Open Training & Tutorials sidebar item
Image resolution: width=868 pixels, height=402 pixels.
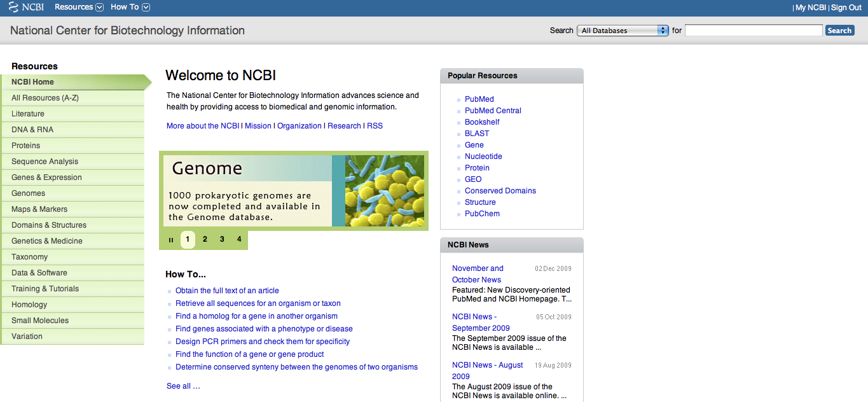pyautogui.click(x=72, y=289)
